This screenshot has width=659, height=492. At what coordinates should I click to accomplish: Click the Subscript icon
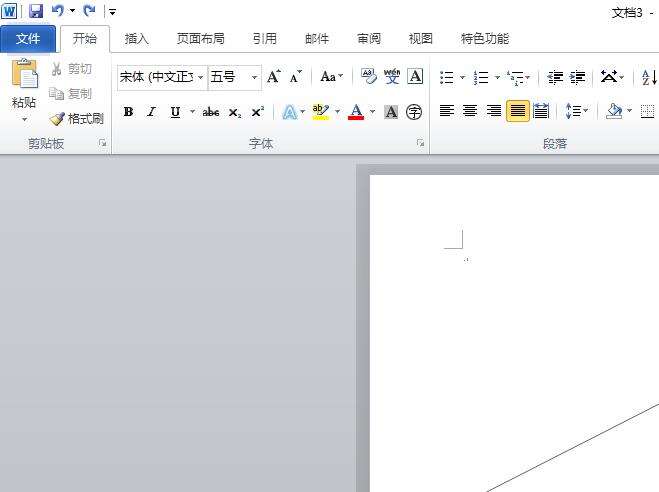pos(234,112)
